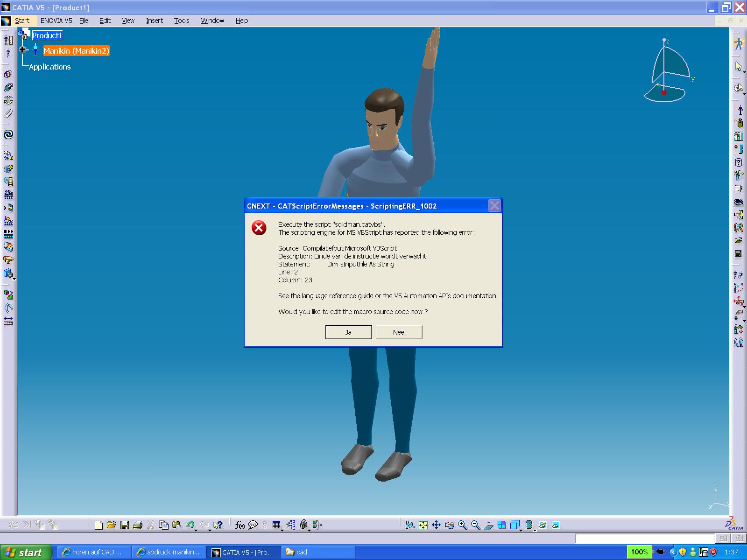Screen dimensions: 747x560
Task: Open the view mode cube dropdown arrow
Action: coord(521,530)
